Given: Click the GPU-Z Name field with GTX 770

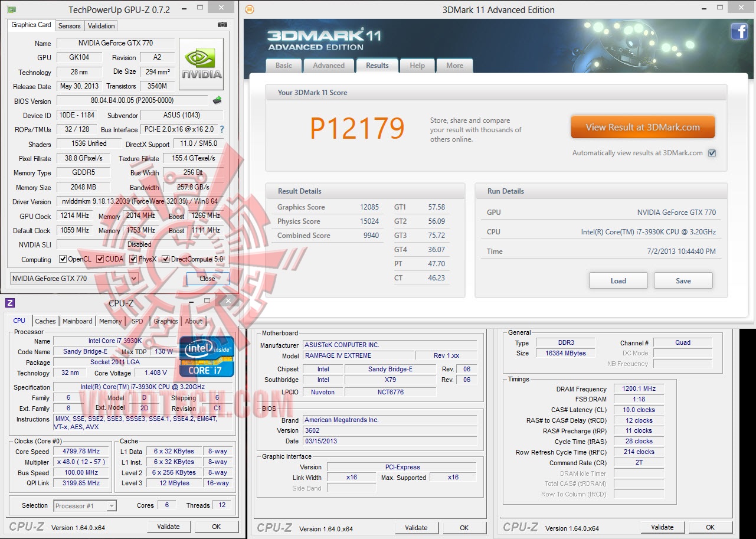Looking at the screenshot, I should (116, 43).
